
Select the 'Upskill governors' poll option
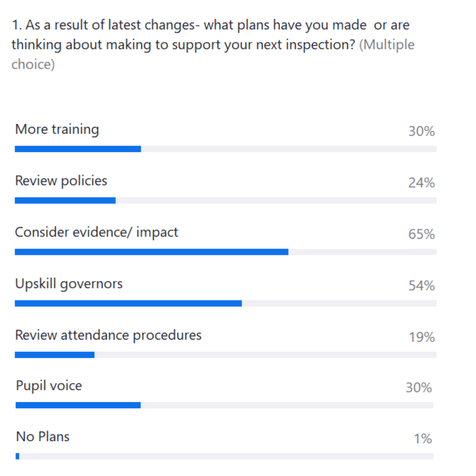[69, 284]
